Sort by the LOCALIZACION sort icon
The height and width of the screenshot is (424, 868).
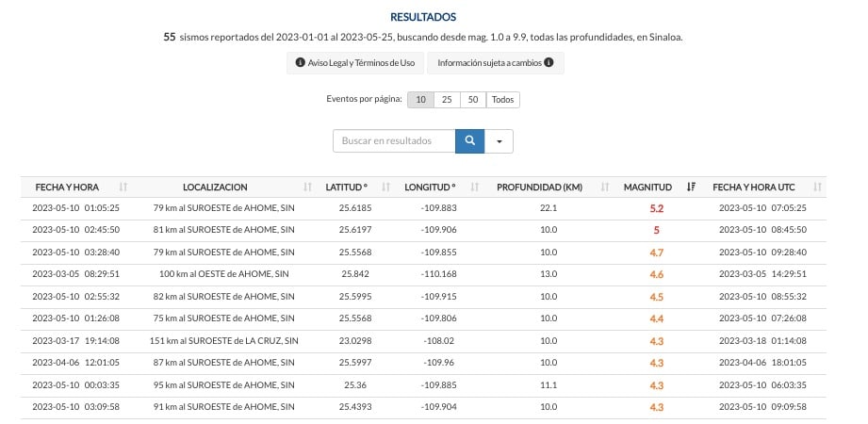tap(308, 188)
